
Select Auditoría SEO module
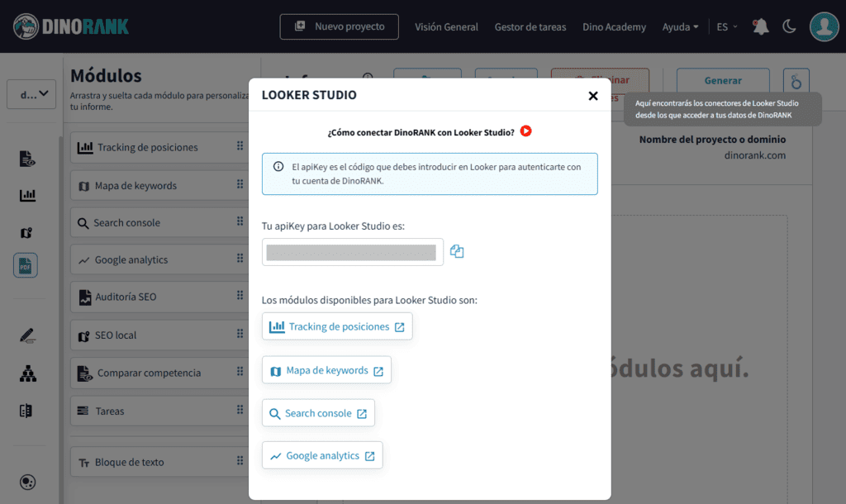(159, 297)
